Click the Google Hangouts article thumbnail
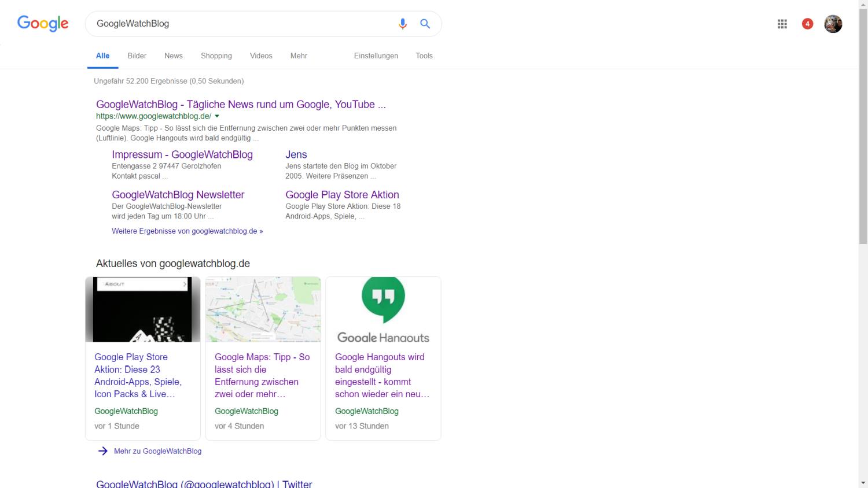 [x=383, y=309]
